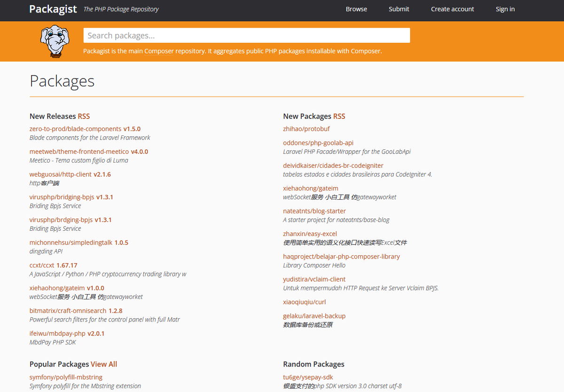Open the Composer link in tagline
This screenshot has height=392, width=564.
pyautogui.click(x=159, y=51)
